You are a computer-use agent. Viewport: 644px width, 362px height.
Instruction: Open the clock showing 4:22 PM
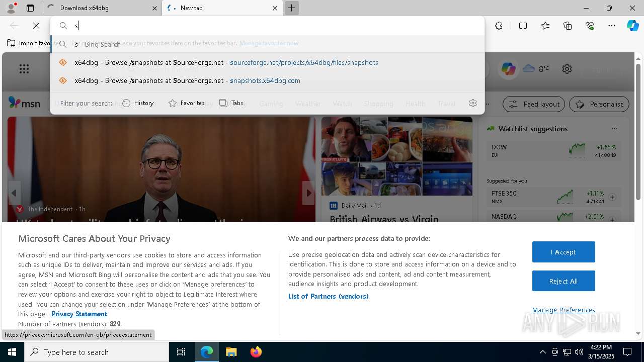coord(601,352)
